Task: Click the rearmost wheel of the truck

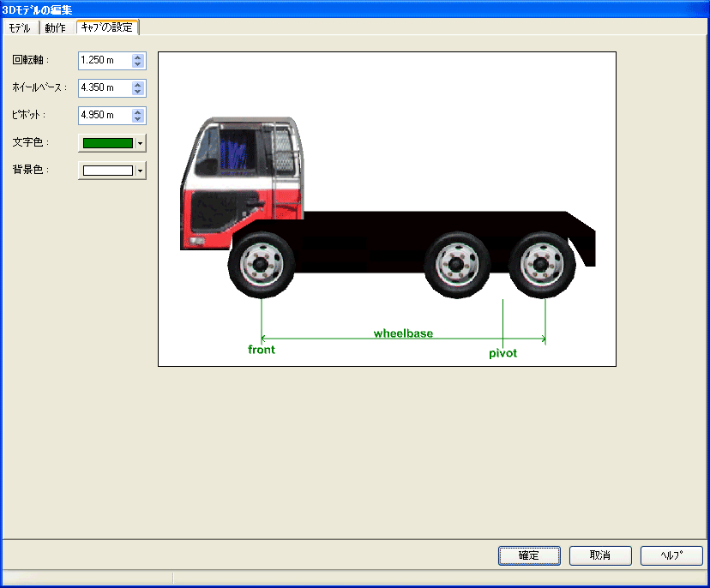Action: click(542, 265)
